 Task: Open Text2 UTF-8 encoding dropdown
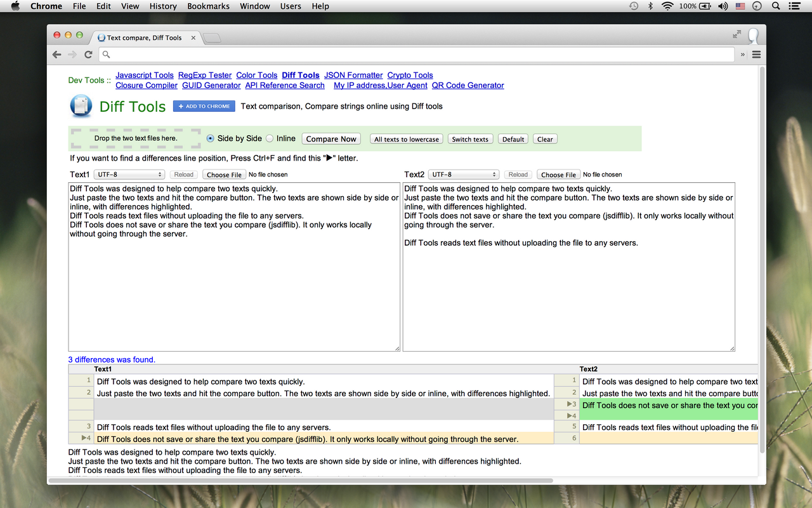[x=464, y=175]
